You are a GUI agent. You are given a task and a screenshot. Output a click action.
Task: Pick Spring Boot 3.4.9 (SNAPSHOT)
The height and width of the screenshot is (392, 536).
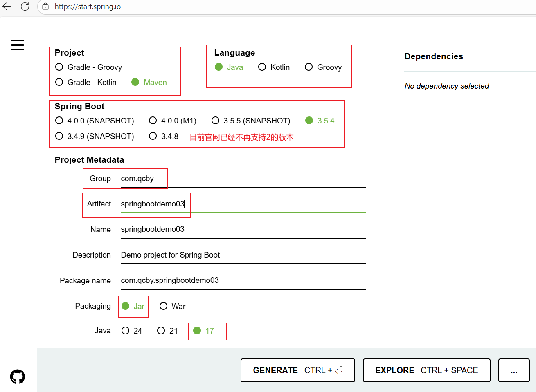pos(95,136)
